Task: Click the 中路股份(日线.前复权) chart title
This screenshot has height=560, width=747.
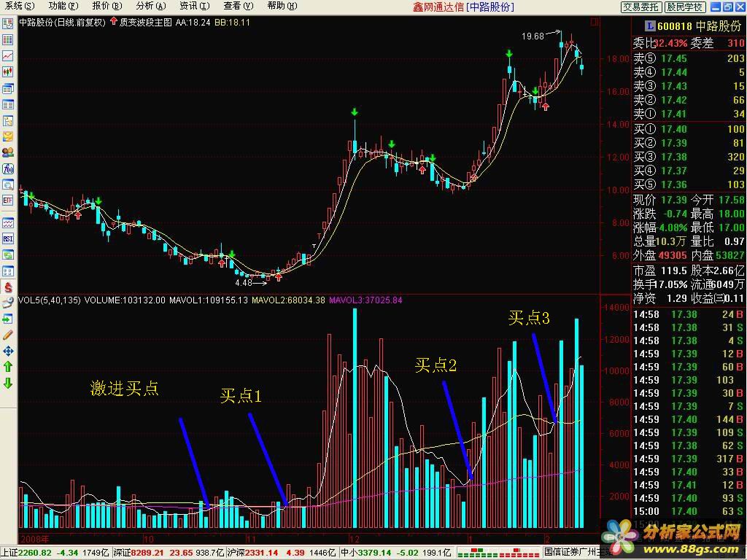Action: pos(62,22)
